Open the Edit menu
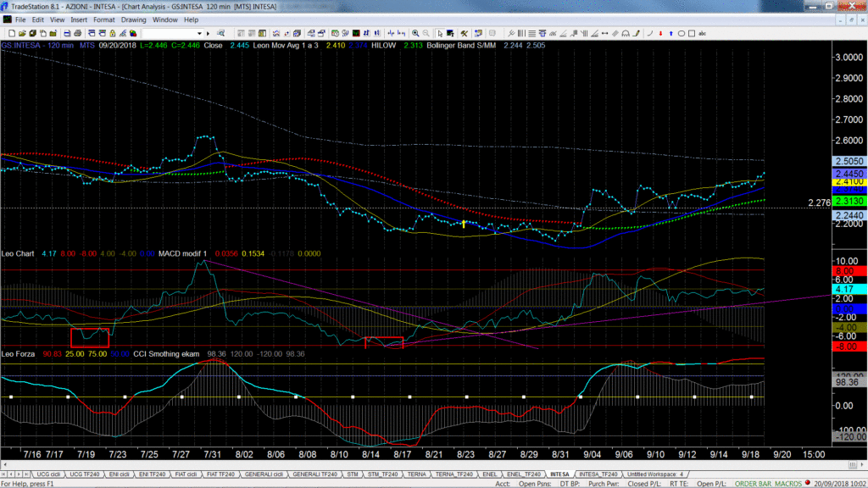Image resolution: width=868 pixels, height=488 pixels. pyautogui.click(x=37, y=20)
